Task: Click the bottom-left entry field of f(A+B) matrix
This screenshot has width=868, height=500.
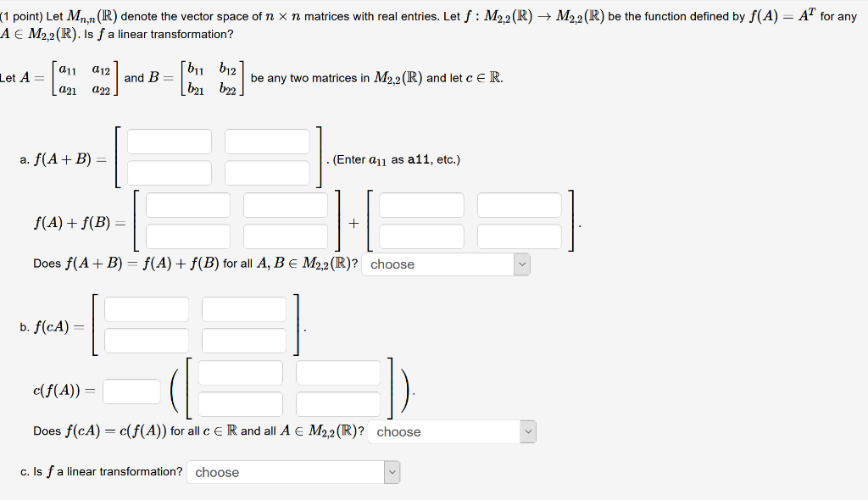Action: pos(169,172)
